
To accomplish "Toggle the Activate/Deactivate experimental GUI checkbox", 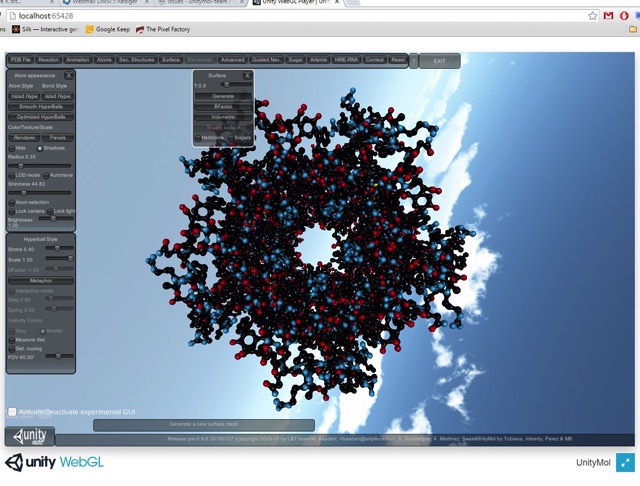I will 12,412.
